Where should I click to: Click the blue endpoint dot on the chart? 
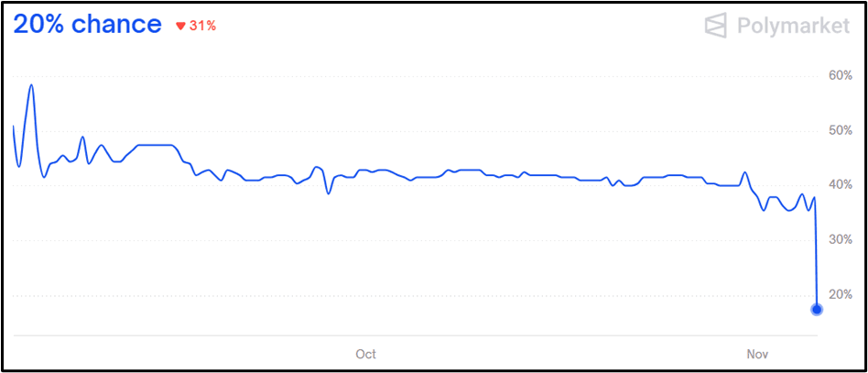(817, 309)
